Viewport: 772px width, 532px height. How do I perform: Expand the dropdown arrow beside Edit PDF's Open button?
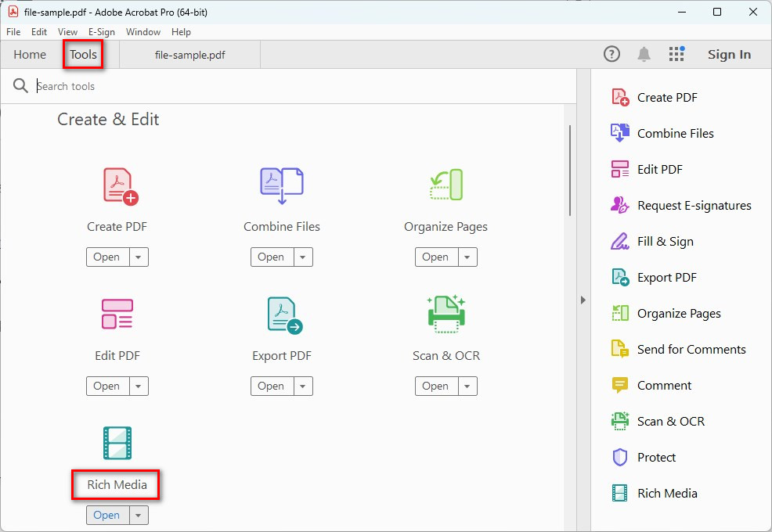coord(139,386)
